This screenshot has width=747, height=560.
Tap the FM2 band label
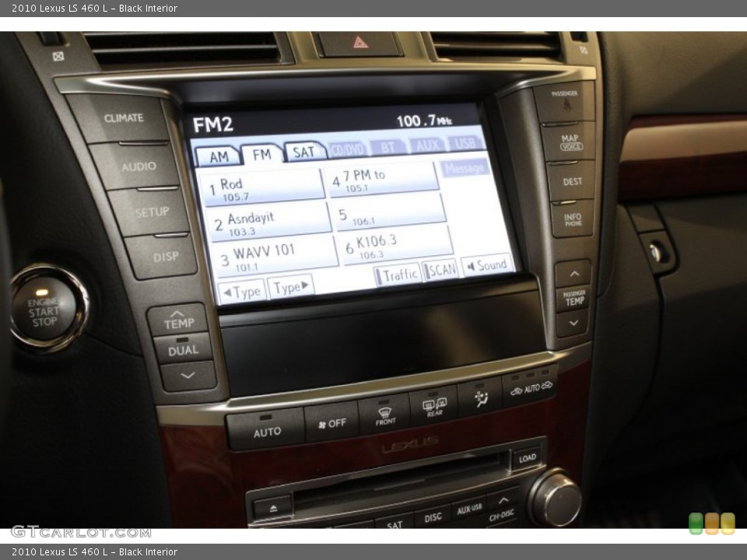click(212, 124)
